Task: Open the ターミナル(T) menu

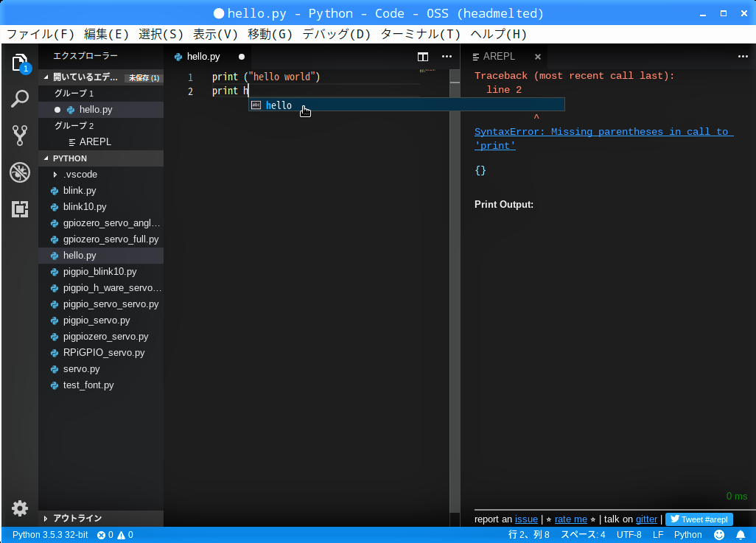Action: [421, 34]
